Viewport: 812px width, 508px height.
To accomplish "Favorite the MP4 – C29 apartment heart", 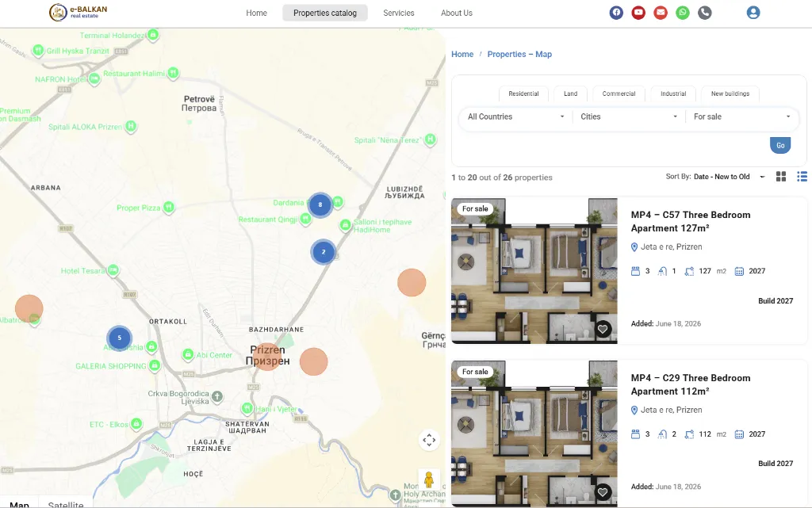I will [x=603, y=492].
